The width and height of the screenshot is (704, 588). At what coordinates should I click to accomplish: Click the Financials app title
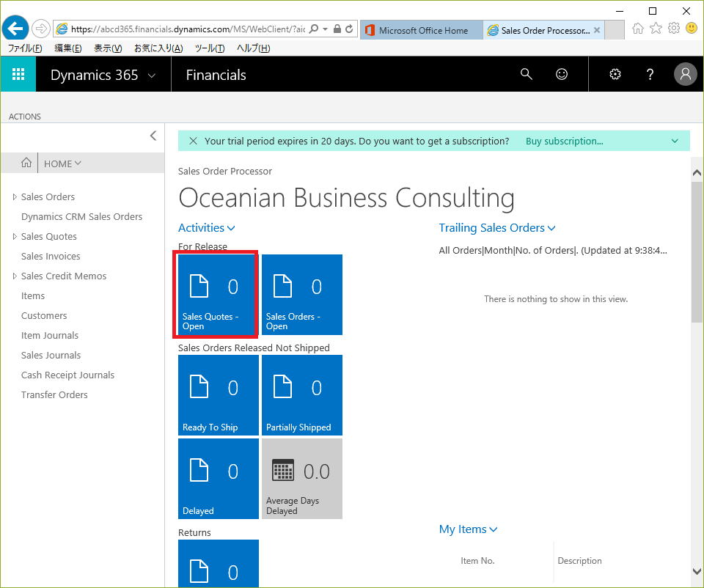coord(216,75)
